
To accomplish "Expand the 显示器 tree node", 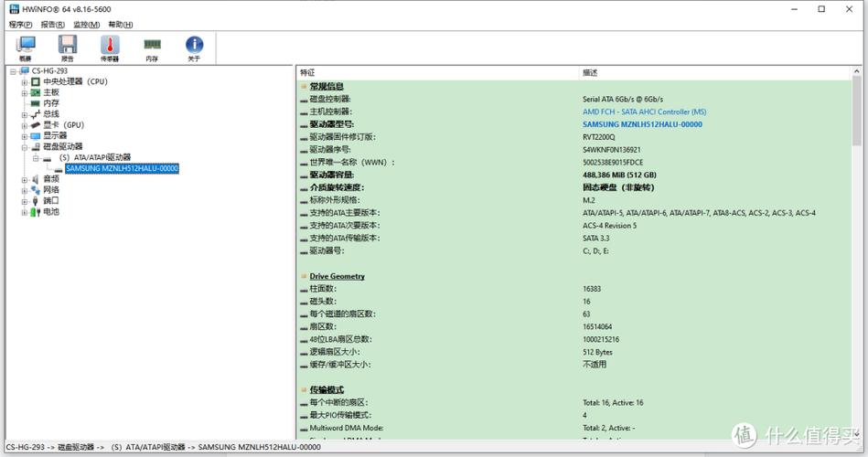I will click(x=25, y=136).
